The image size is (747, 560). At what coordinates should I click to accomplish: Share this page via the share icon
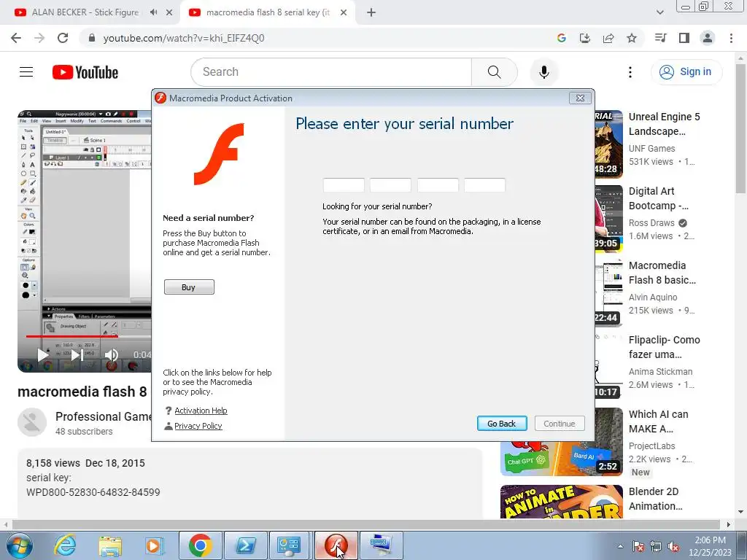[x=608, y=38]
